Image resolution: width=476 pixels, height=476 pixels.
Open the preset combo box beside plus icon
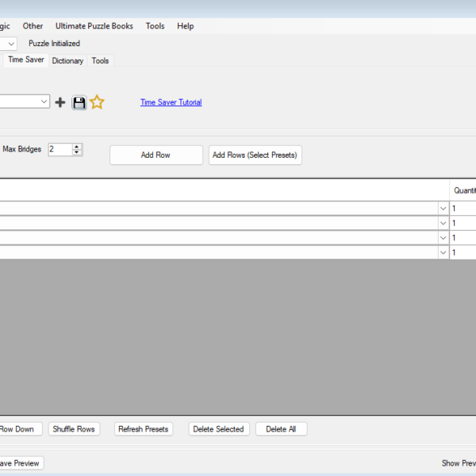pyautogui.click(x=42, y=102)
